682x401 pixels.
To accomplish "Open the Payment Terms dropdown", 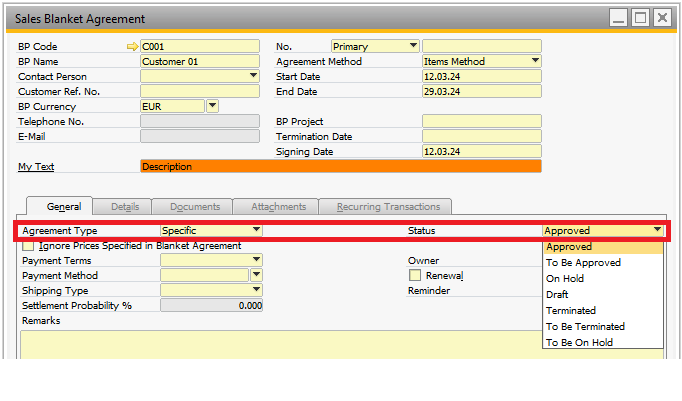I will click(x=256, y=261).
